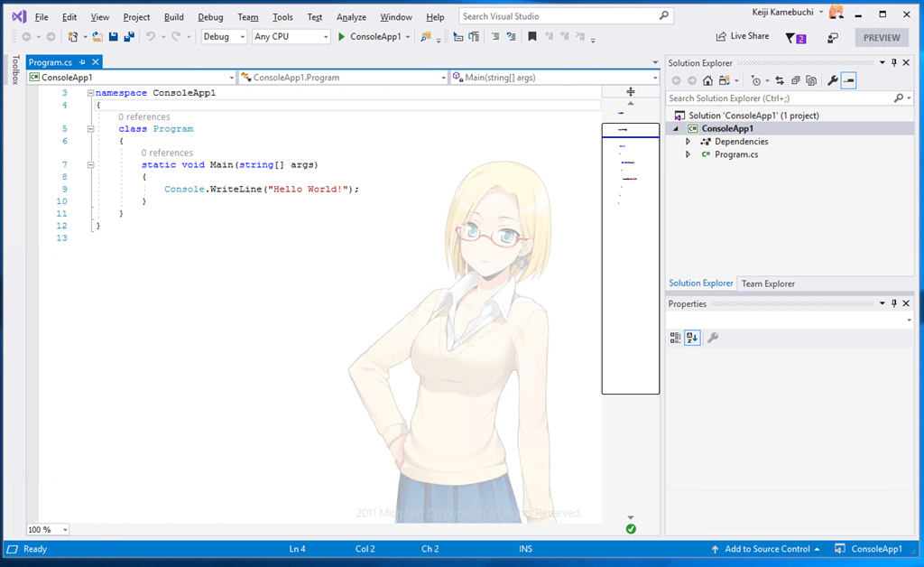Open Properties wrench icon in Solution Explorer
Screen dimensions: 924x567
[833, 81]
